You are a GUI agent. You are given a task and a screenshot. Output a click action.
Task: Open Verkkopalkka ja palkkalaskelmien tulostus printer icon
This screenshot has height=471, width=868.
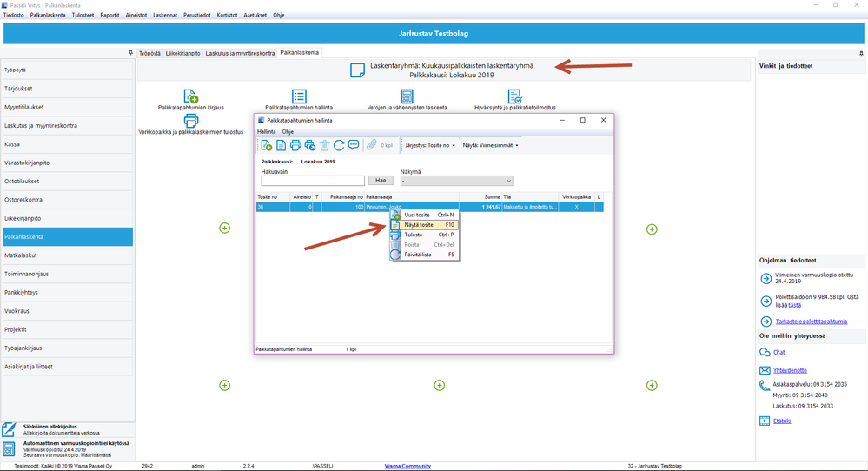(x=191, y=121)
